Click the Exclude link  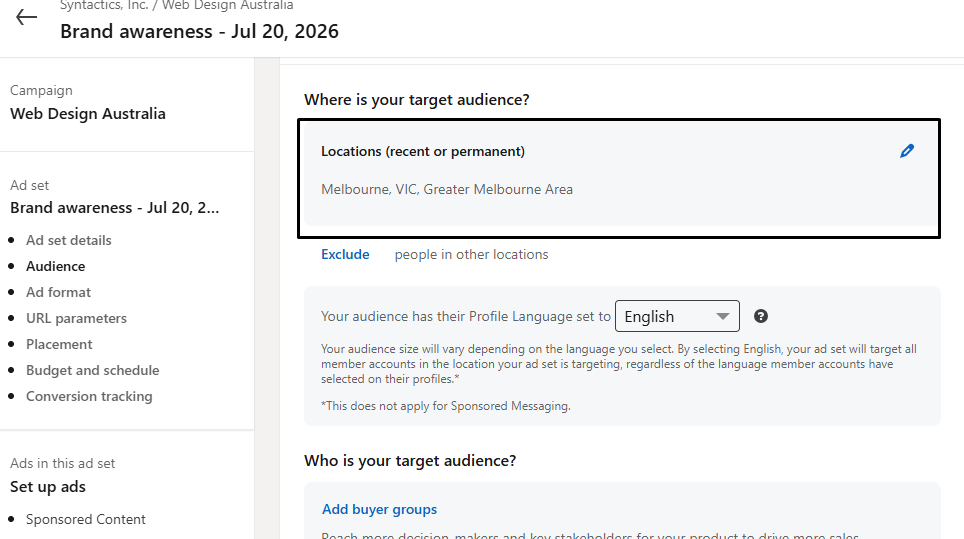click(x=345, y=254)
